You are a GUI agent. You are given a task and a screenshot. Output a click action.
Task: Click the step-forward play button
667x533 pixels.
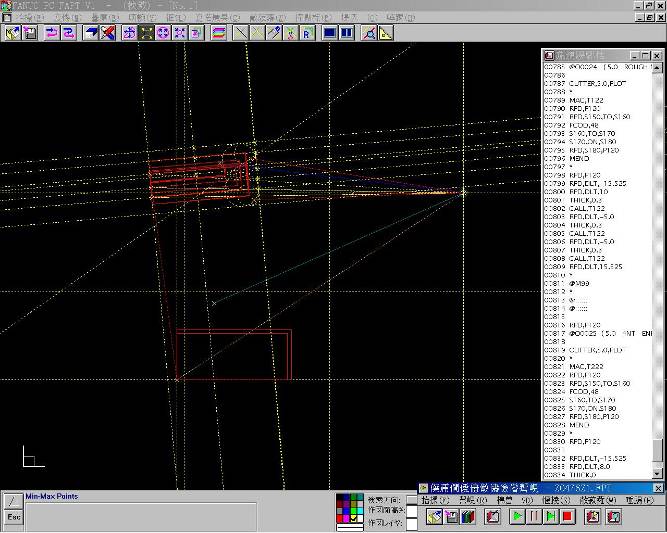pyautogui.click(x=550, y=517)
